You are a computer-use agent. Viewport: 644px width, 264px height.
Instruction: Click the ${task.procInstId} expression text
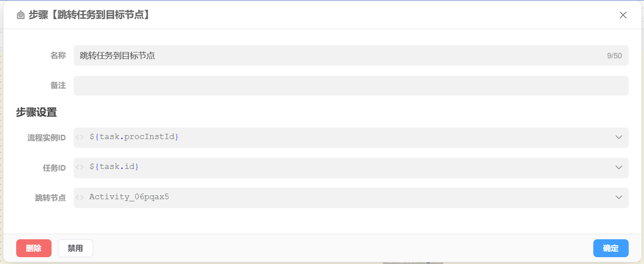(134, 137)
